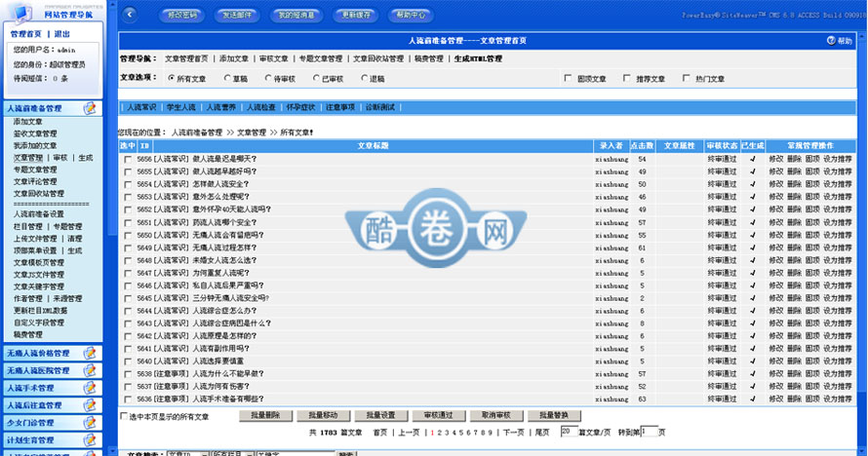Image resolution: width=868 pixels, height=456 pixels.
Task: Open the 文章ID search type dropdown
Action: coord(187,453)
